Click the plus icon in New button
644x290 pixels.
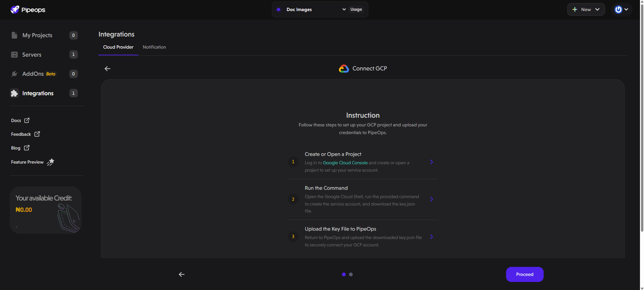pyautogui.click(x=575, y=9)
